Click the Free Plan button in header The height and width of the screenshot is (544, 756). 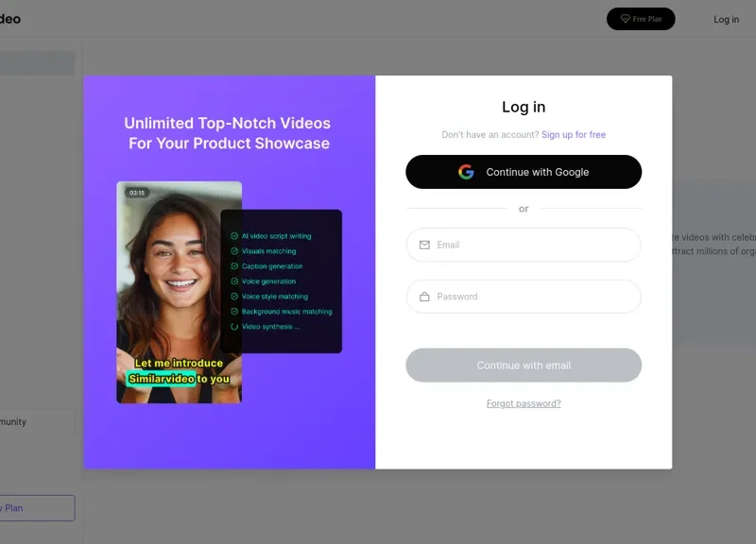click(641, 19)
